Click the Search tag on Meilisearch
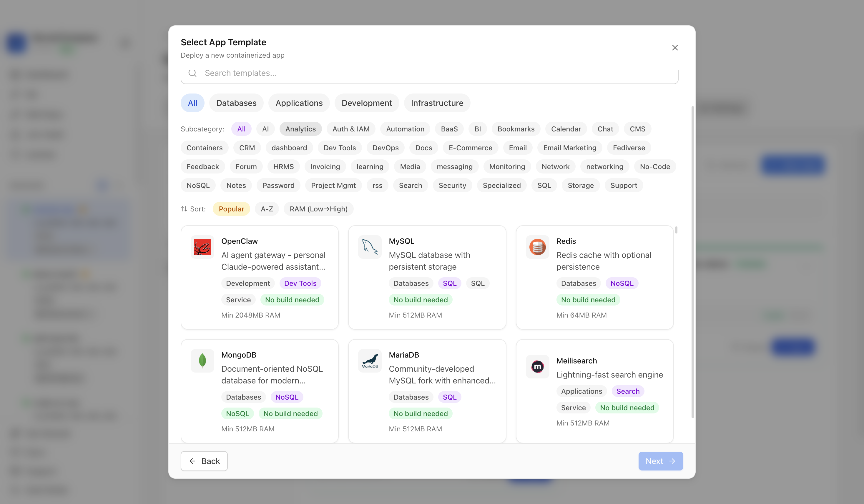The height and width of the screenshot is (504, 864). [x=627, y=391]
